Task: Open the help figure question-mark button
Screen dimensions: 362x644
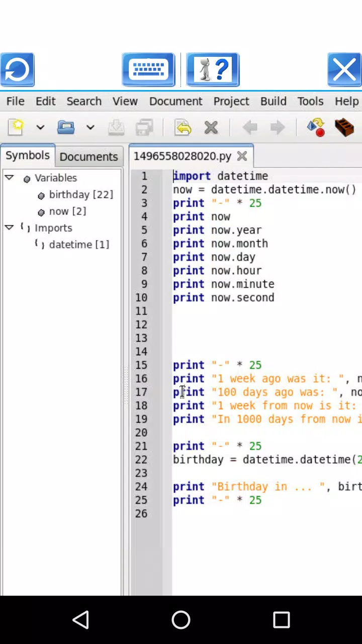Action: pos(213,69)
